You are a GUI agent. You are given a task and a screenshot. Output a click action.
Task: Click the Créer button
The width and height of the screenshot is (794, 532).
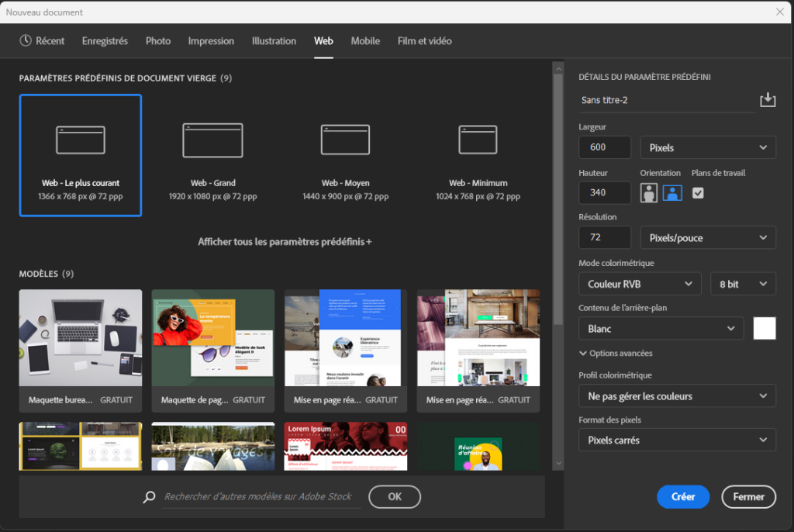click(x=682, y=497)
